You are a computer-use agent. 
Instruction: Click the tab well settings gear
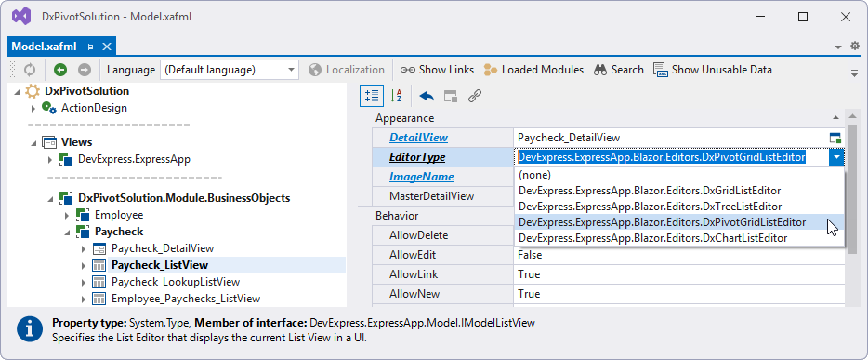(x=855, y=47)
